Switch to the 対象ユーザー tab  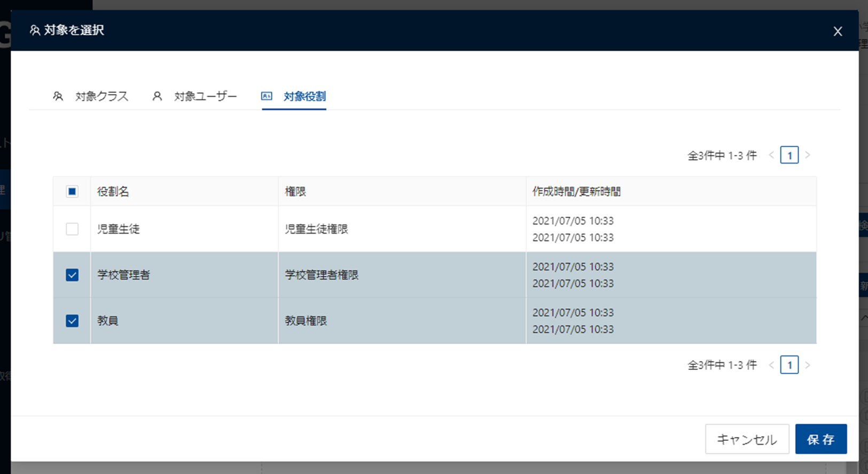tap(205, 97)
